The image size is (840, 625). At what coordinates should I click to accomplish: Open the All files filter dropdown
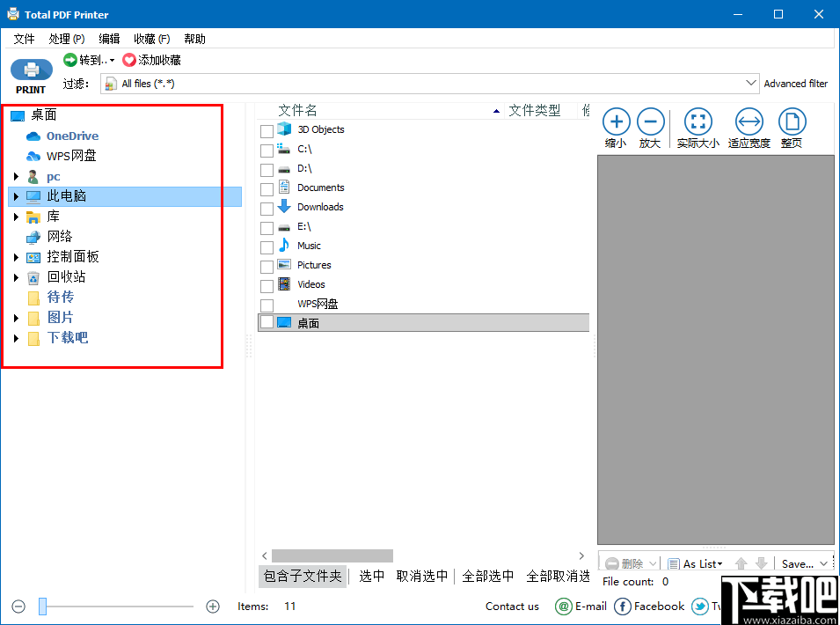pyautogui.click(x=750, y=82)
